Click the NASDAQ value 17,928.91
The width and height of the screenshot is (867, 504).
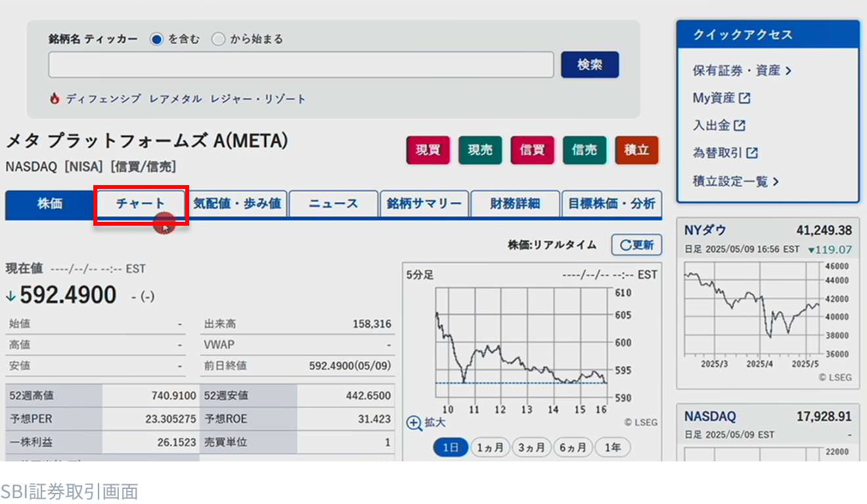[824, 416]
